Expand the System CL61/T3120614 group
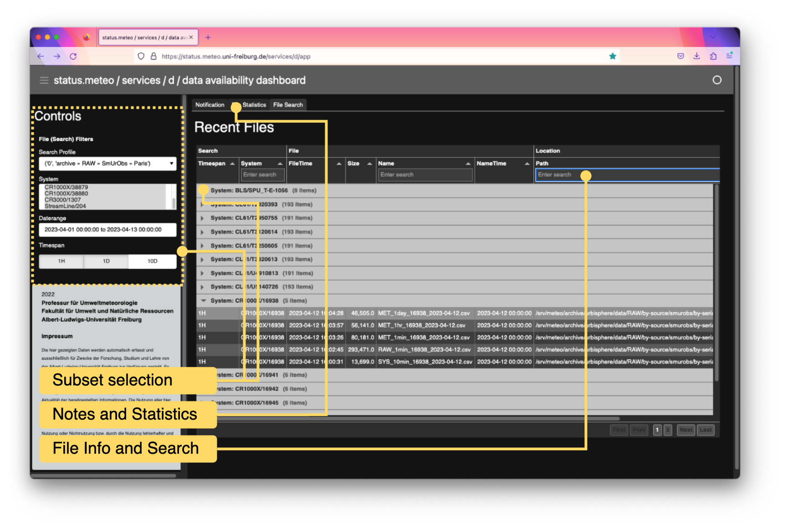 tap(202, 232)
